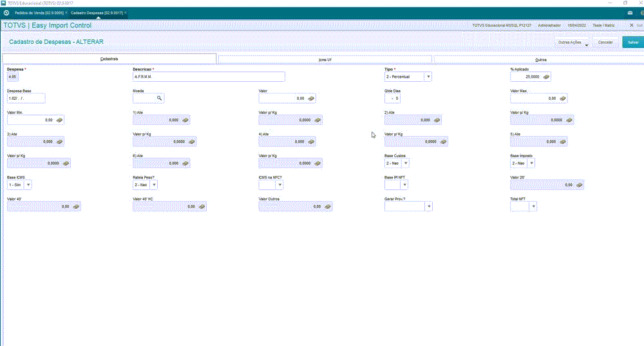Click calculator icon of 2) Ate field
644x346 pixels.
tap(437, 120)
